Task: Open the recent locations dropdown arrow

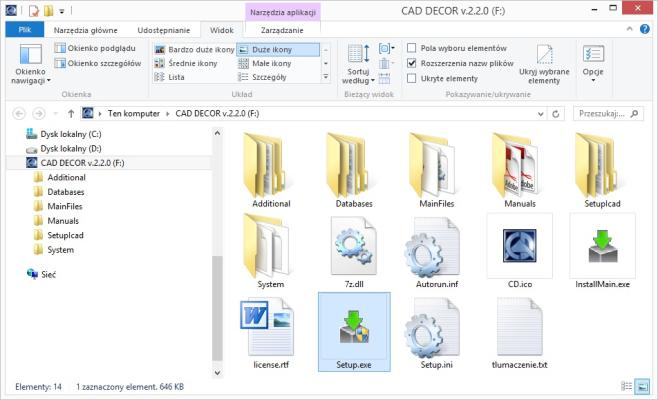Action: 56,114
